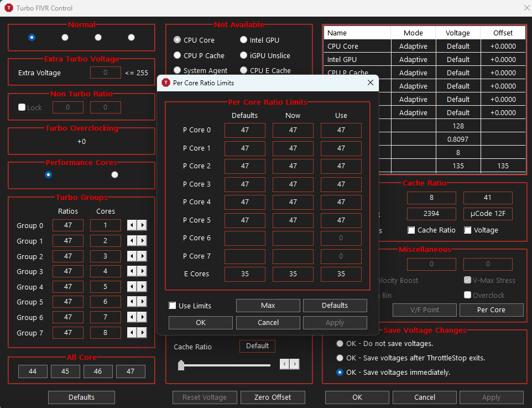Select the fourth Normal profile radio button
532x408 pixels.
pos(131,38)
